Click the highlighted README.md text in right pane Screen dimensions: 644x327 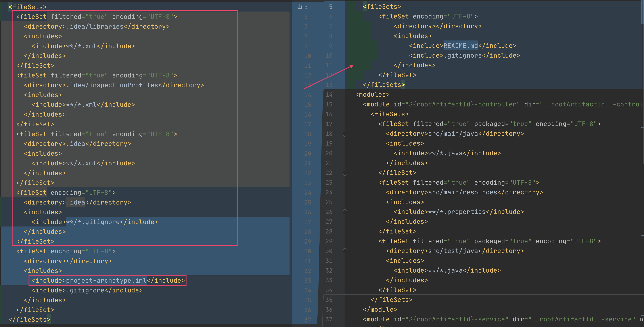460,46
